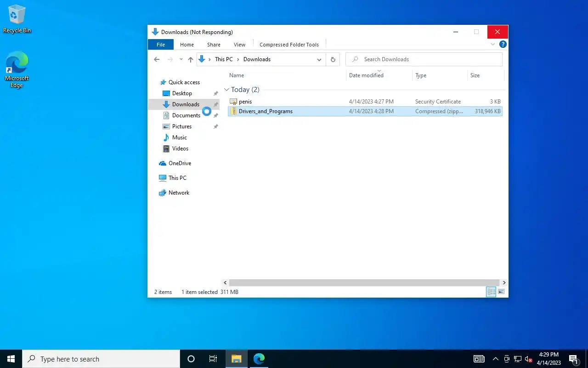Unpin Pictures from Quick access
The width and height of the screenshot is (588, 368).
click(x=215, y=126)
